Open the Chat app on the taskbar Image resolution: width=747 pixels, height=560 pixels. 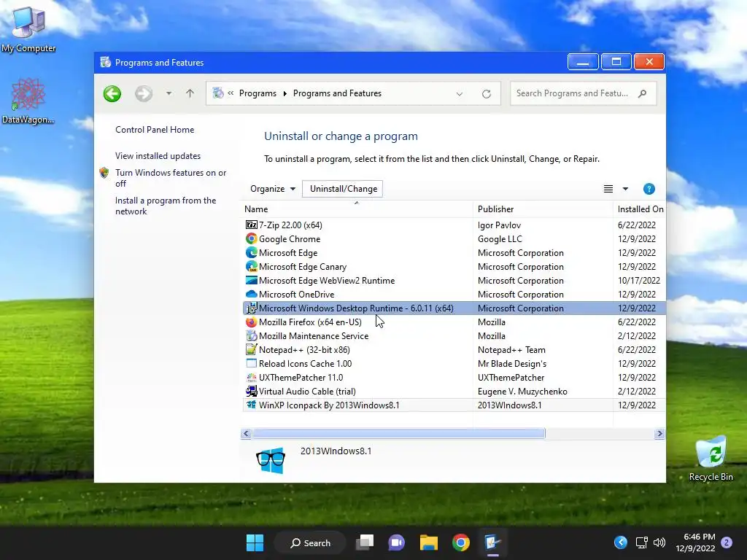(x=396, y=542)
